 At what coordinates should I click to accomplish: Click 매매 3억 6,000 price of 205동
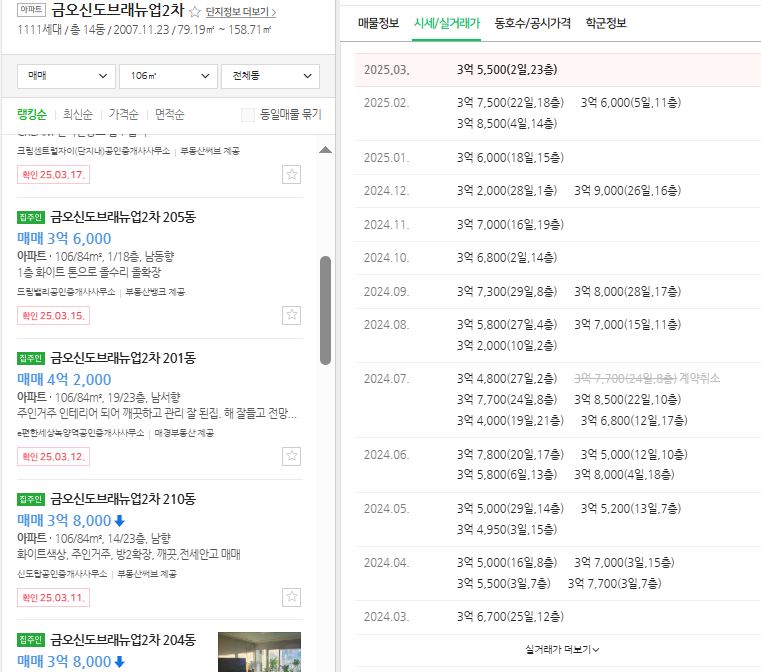(64, 239)
